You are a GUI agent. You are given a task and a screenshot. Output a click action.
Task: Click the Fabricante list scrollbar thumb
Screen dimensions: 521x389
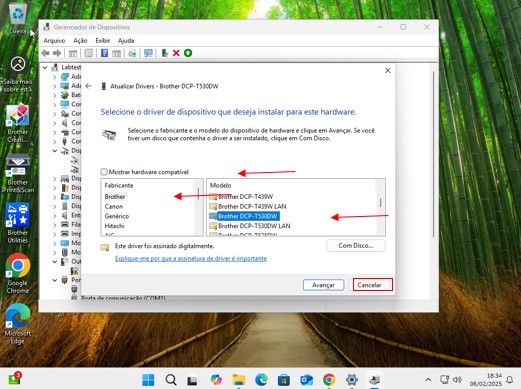click(198, 194)
